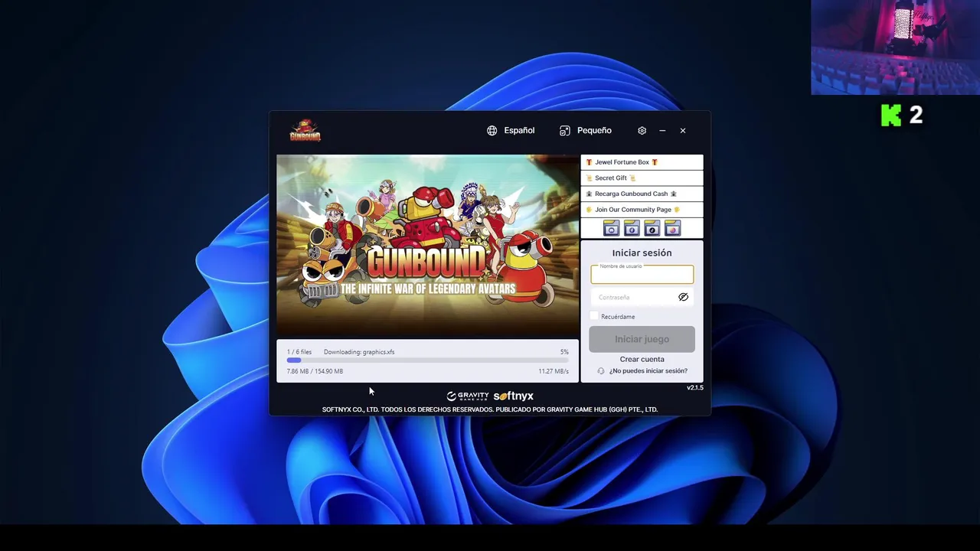The width and height of the screenshot is (980, 551).
Task: Click the Gunbound logo in header
Action: click(x=305, y=131)
